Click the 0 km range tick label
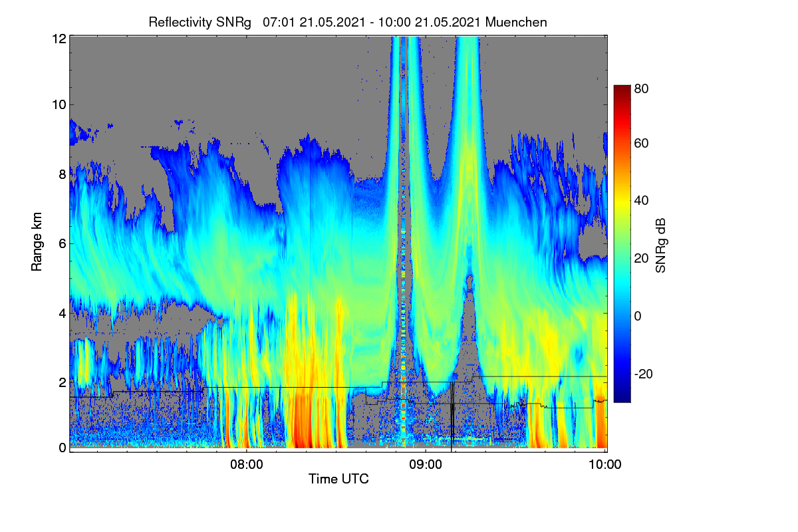The image size is (798, 532). coord(63,448)
